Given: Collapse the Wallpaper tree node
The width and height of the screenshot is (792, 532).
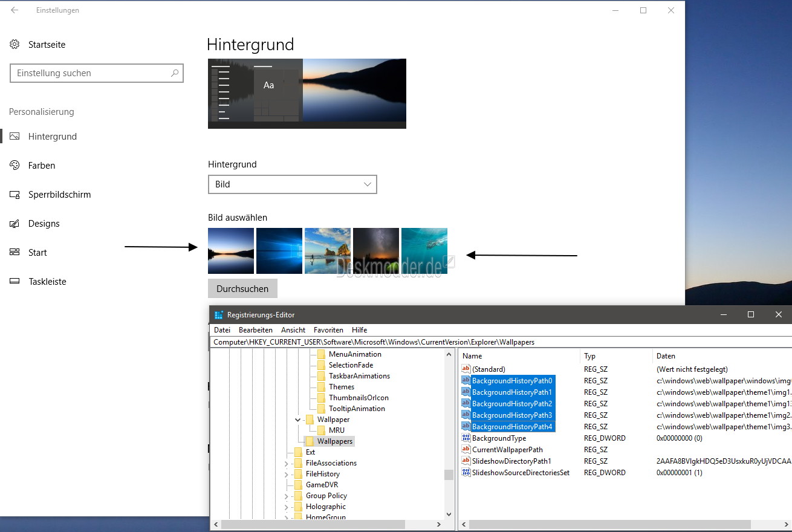Looking at the screenshot, I should (297, 420).
